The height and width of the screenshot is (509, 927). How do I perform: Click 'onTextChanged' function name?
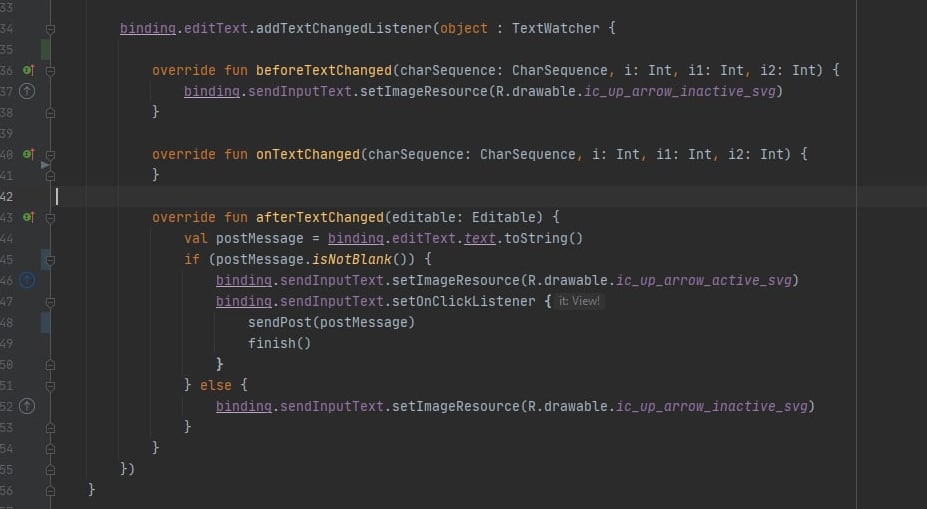pyautogui.click(x=307, y=154)
